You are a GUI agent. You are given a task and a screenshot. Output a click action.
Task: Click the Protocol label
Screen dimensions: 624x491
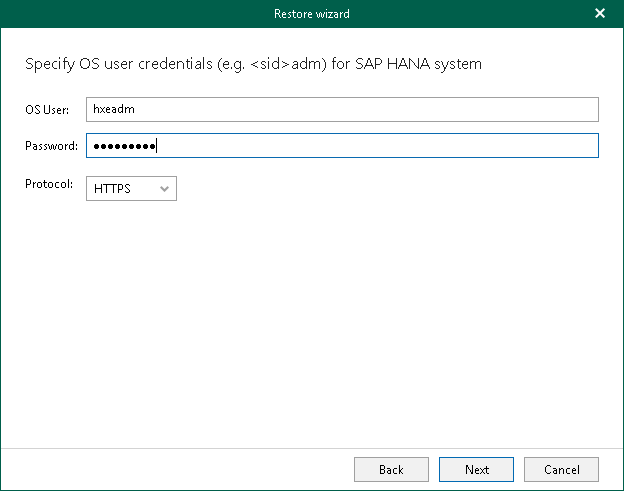[49, 184]
